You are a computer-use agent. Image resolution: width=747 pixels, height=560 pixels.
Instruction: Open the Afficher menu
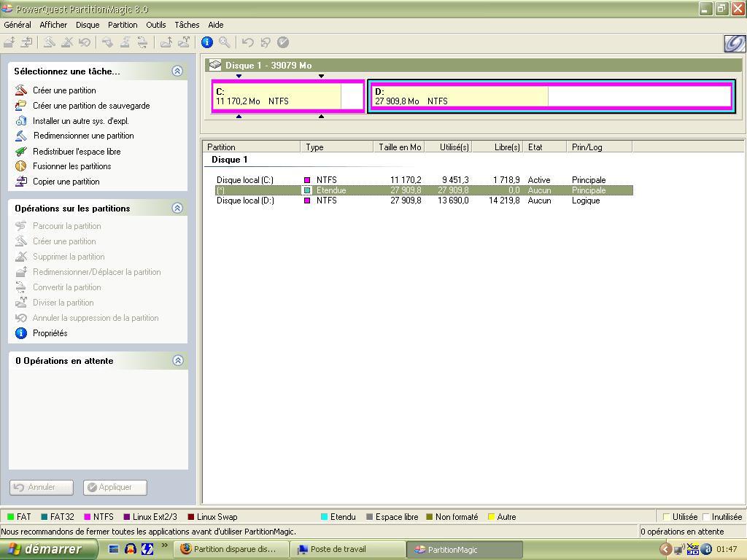(x=53, y=25)
